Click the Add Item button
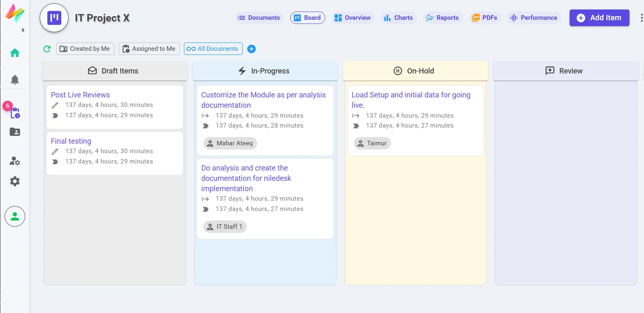The image size is (644, 313). click(x=599, y=18)
